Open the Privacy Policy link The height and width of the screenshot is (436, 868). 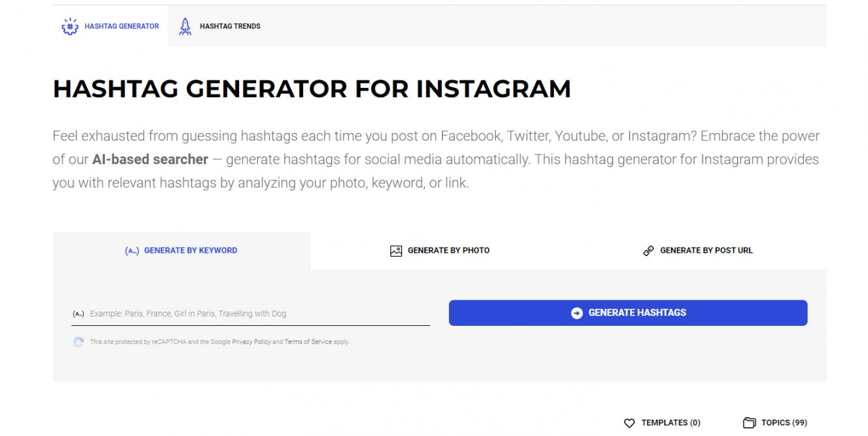252,342
